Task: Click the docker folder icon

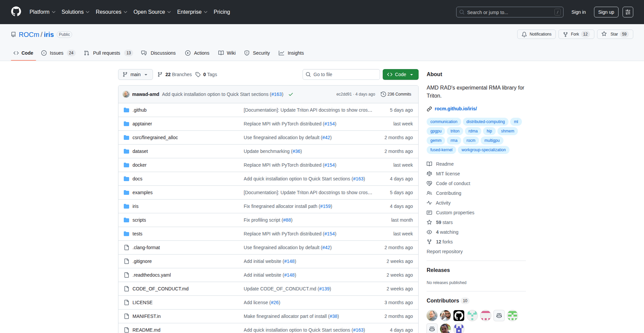Action: [126, 165]
